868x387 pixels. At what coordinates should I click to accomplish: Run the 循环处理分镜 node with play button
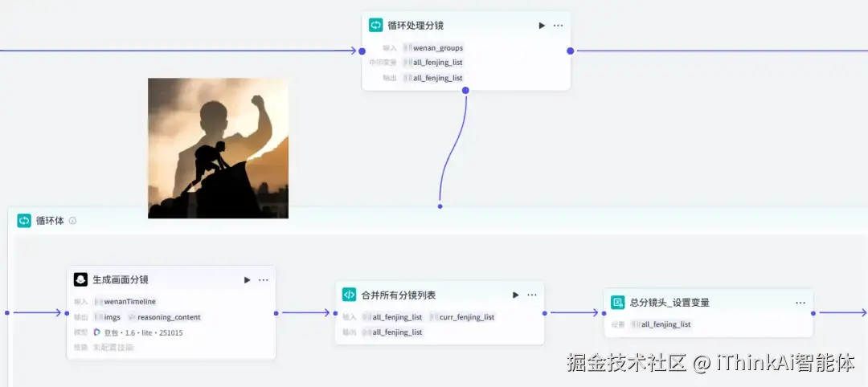542,26
